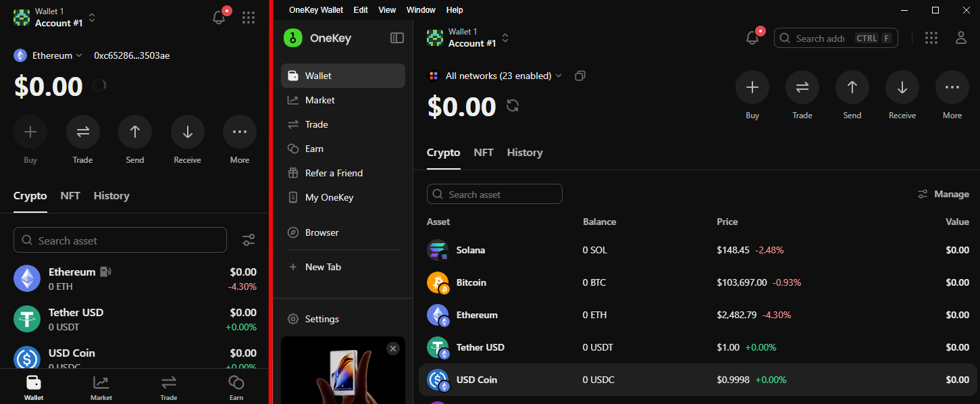Open Ethereum network dropdown
Image resolution: width=980 pixels, height=404 pixels.
pyautogui.click(x=48, y=55)
